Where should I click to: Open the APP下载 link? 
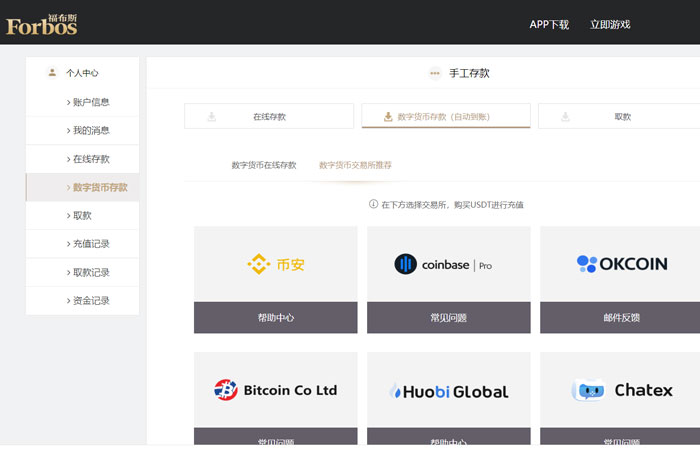pyautogui.click(x=549, y=25)
